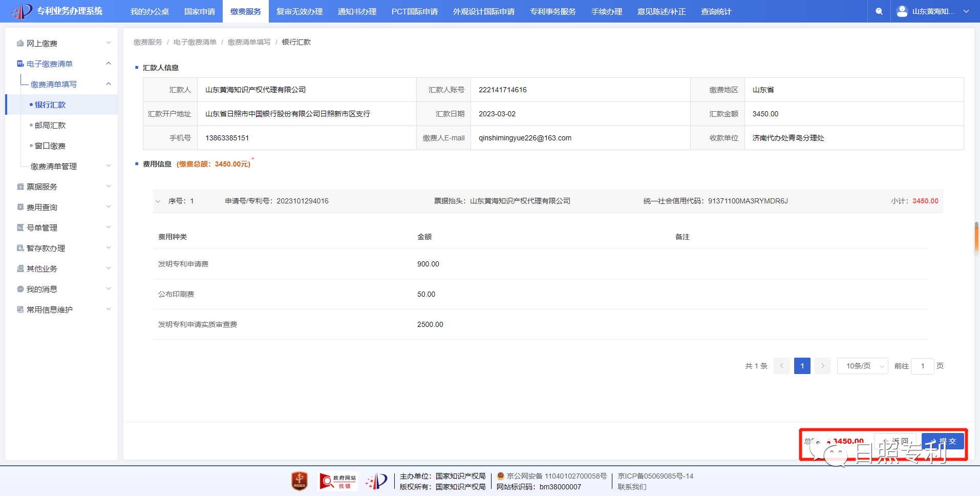Click the page number jump input field
This screenshot has width=980, height=496.
(x=922, y=366)
